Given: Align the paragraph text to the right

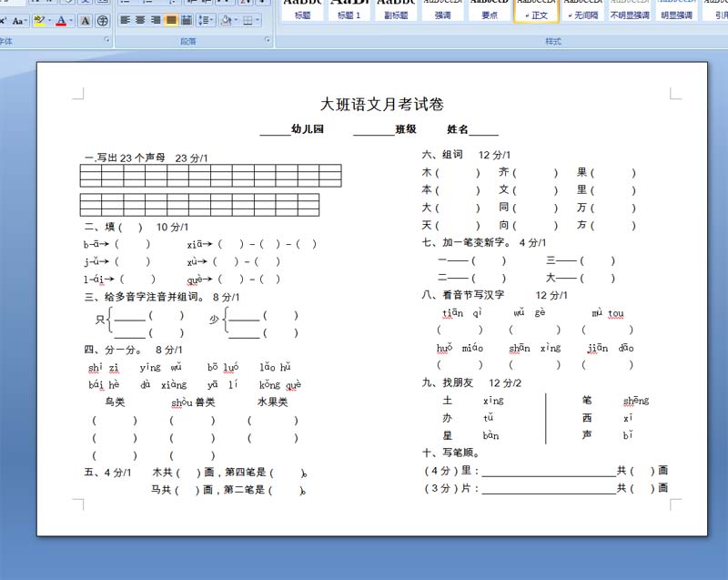Looking at the screenshot, I should 156,20.
